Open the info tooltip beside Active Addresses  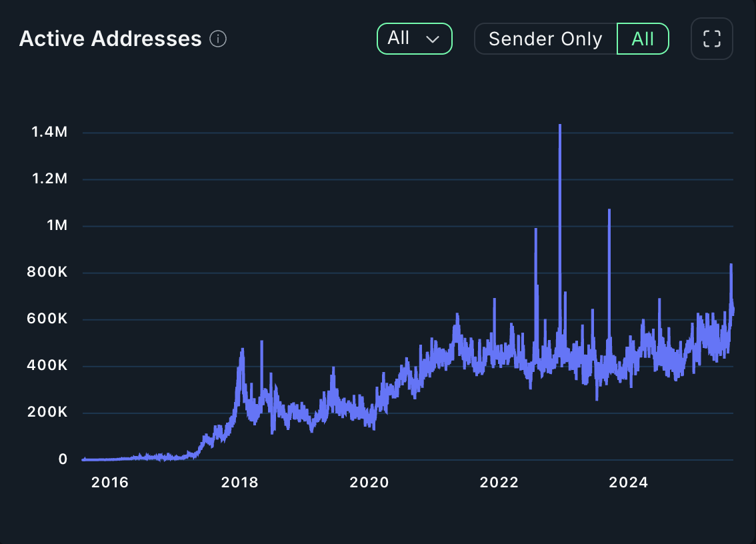[218, 39]
